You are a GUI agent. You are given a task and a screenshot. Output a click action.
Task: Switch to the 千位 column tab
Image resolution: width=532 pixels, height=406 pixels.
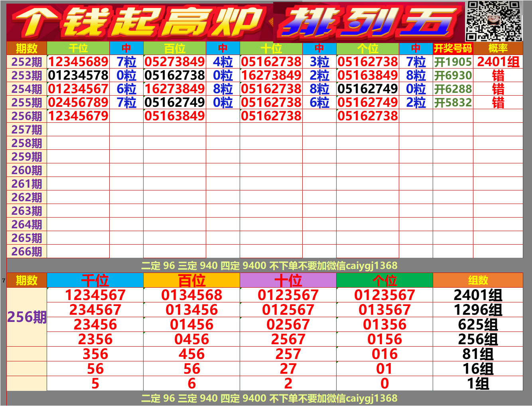click(x=78, y=49)
